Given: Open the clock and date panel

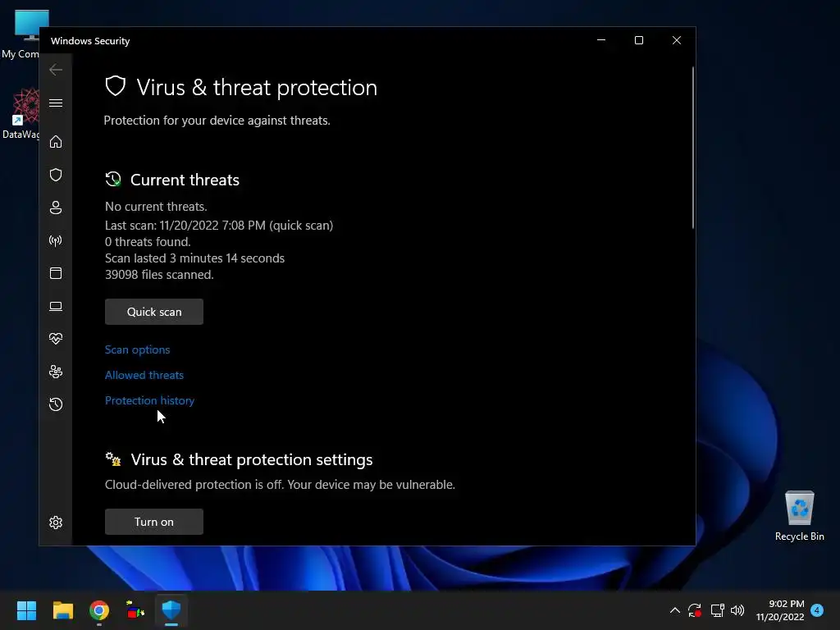Looking at the screenshot, I should click(780, 610).
